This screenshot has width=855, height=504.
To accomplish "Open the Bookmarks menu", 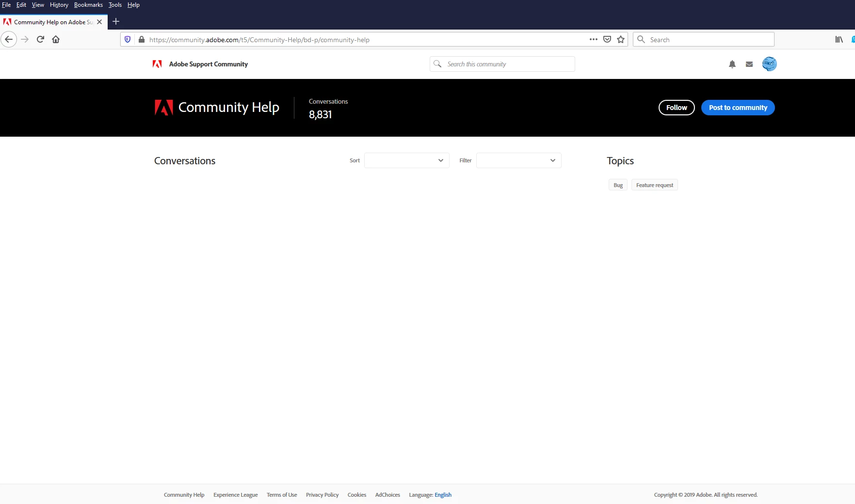I will click(88, 5).
